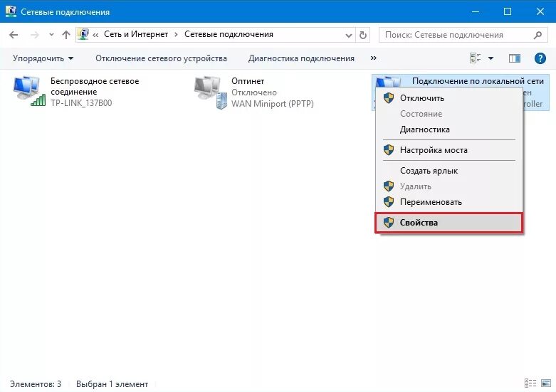Screen dimensions: 556x392
Task: Open recent locations dropdown arrow
Action: (x=51, y=35)
